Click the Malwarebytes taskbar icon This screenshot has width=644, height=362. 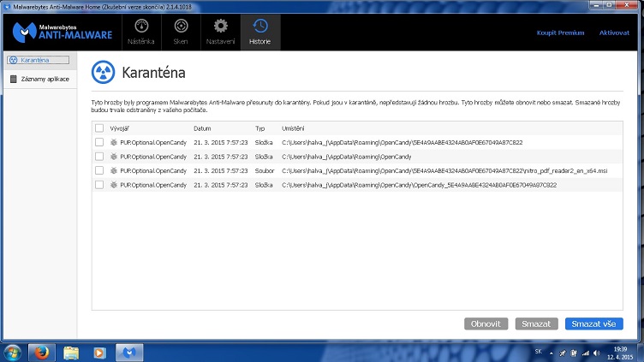(x=129, y=353)
